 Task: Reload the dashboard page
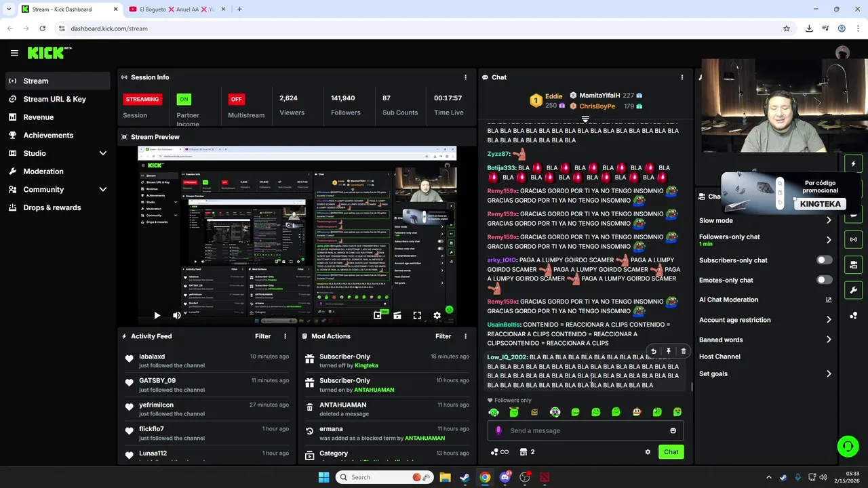(x=42, y=28)
